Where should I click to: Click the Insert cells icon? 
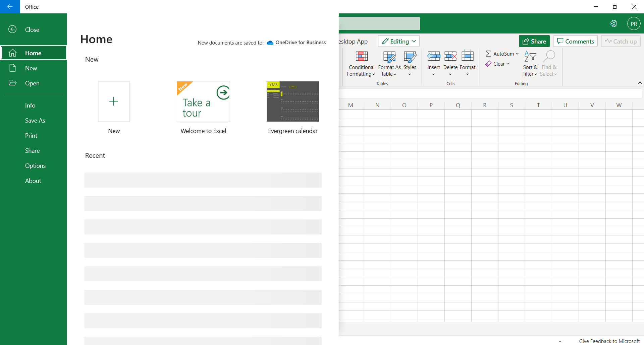point(434,56)
